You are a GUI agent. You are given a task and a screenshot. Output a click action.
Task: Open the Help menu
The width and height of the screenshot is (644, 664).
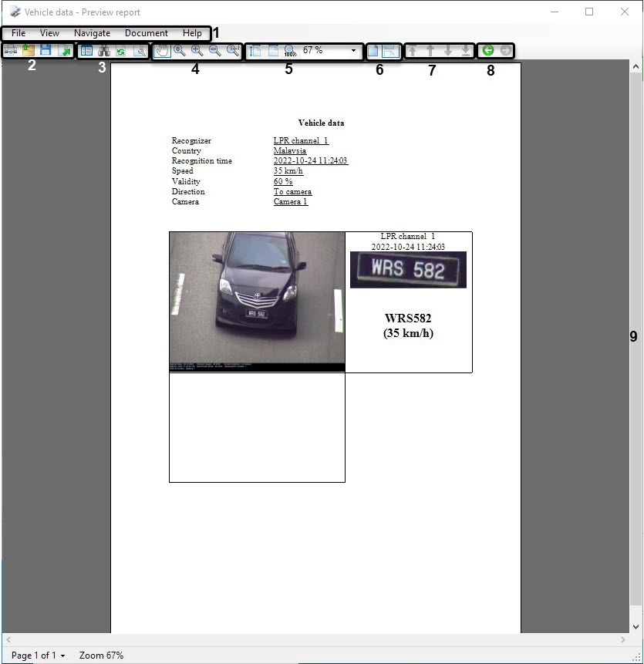[192, 33]
